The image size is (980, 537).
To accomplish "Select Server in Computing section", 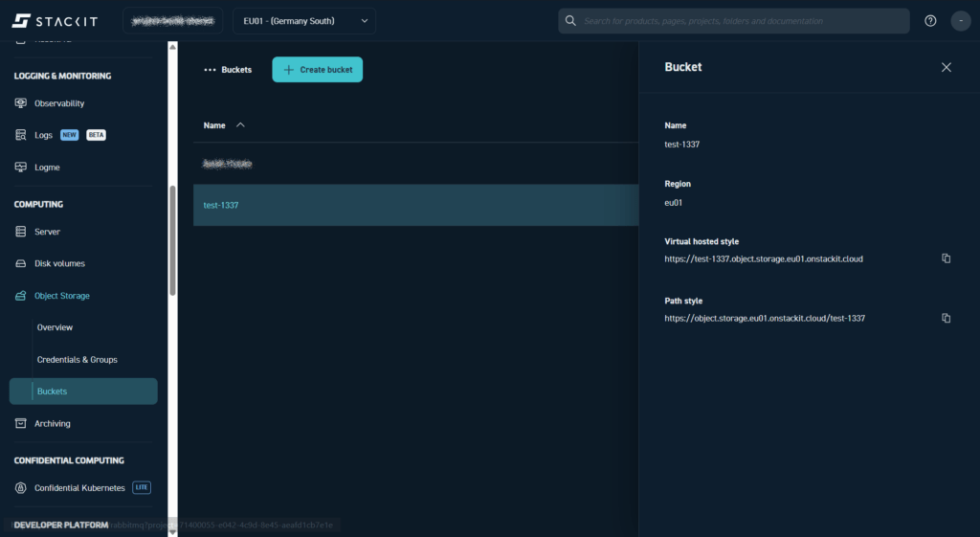I will coord(47,232).
